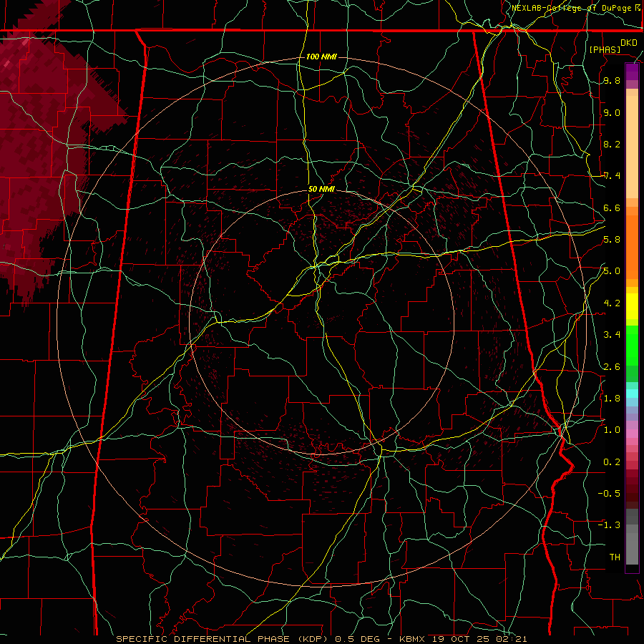Click the peach swatch on the color bar

click(x=632, y=148)
